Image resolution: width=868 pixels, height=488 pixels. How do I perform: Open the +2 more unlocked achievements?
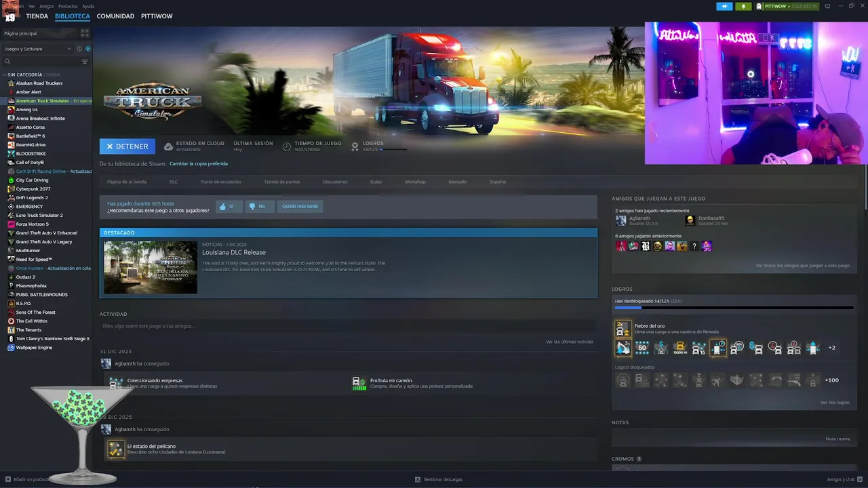831,348
